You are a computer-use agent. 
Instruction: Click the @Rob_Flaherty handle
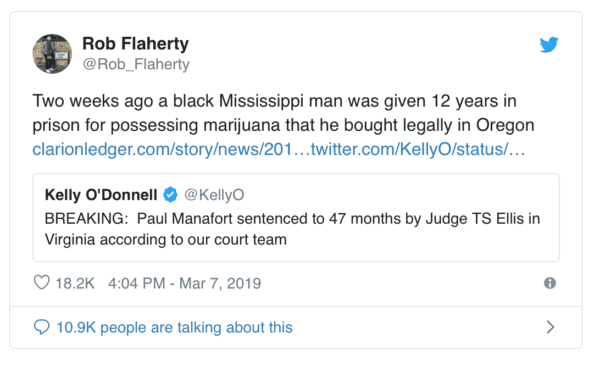pyautogui.click(x=136, y=64)
